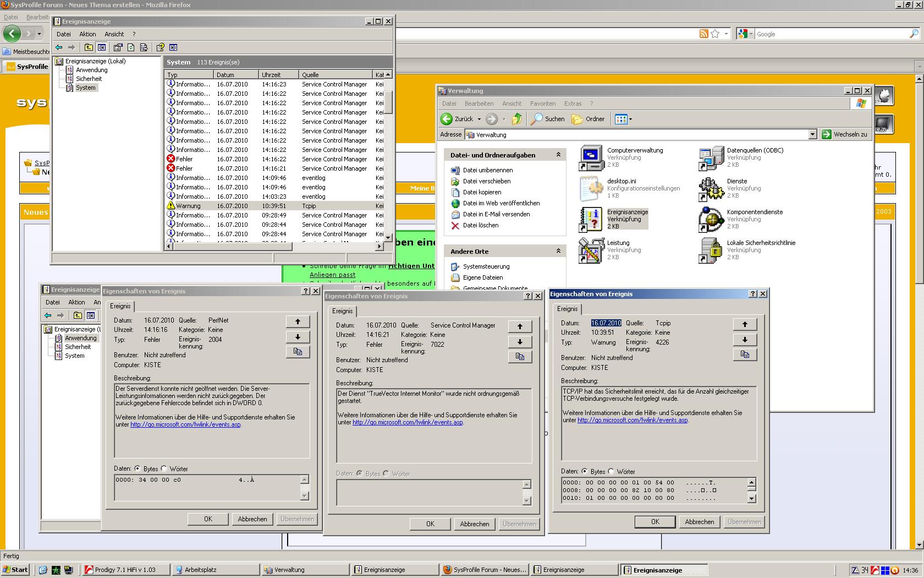Click the Ereignis tab in the Tcpip properties dialog

coord(567,309)
